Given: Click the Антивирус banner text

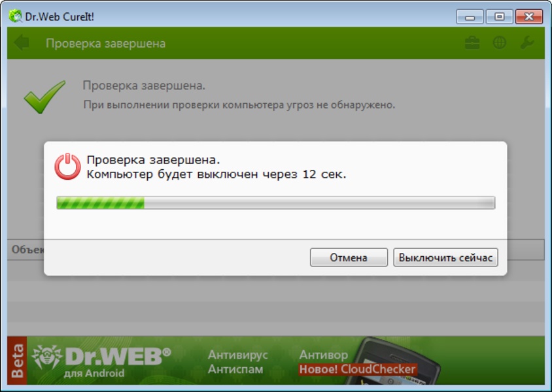Looking at the screenshot, I should pyautogui.click(x=237, y=355).
